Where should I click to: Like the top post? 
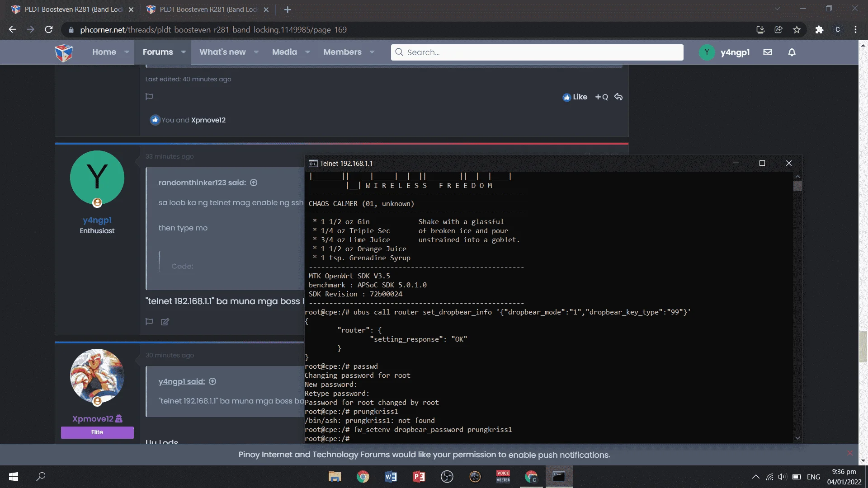tap(575, 97)
